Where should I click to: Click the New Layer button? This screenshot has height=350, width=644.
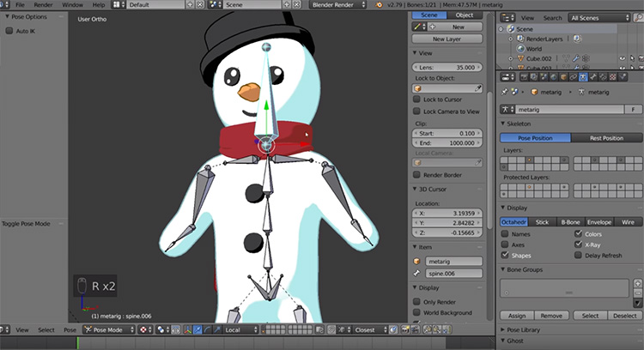click(x=447, y=39)
